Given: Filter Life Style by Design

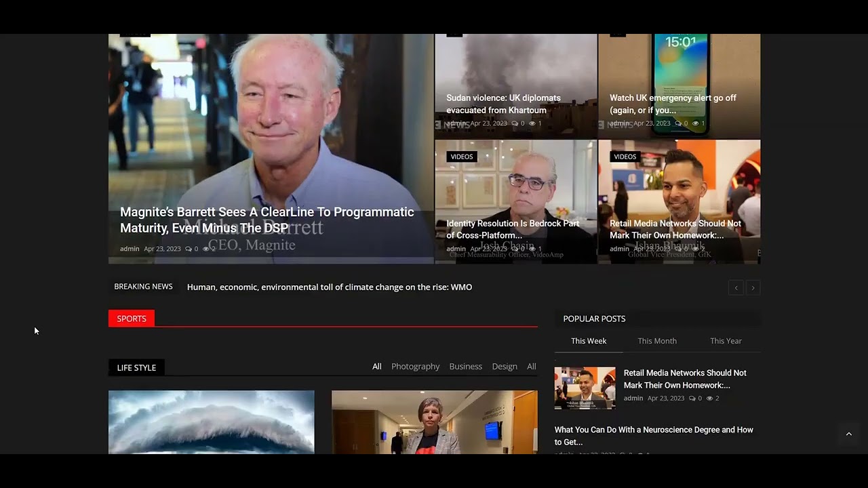Looking at the screenshot, I should click(x=504, y=367).
